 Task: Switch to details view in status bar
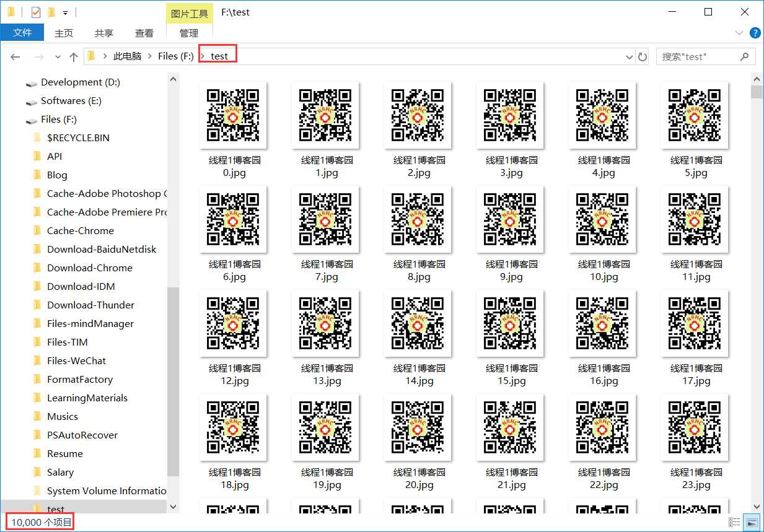(734, 523)
